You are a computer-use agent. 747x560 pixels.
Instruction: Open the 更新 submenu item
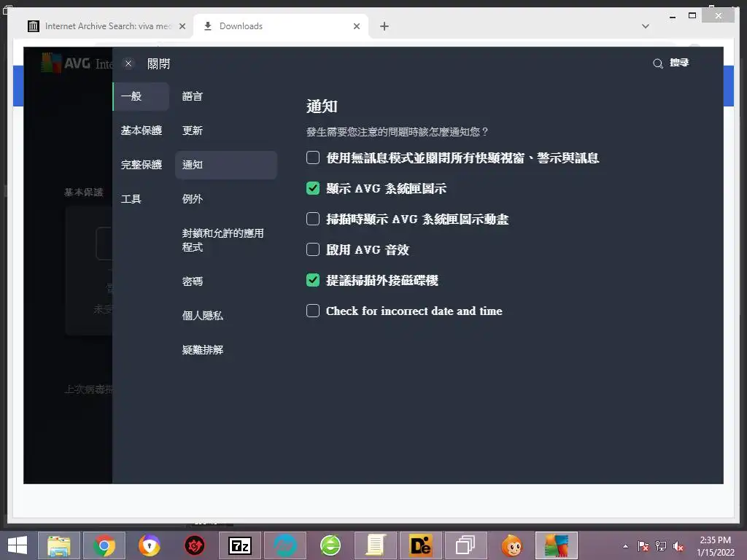[x=226, y=131]
